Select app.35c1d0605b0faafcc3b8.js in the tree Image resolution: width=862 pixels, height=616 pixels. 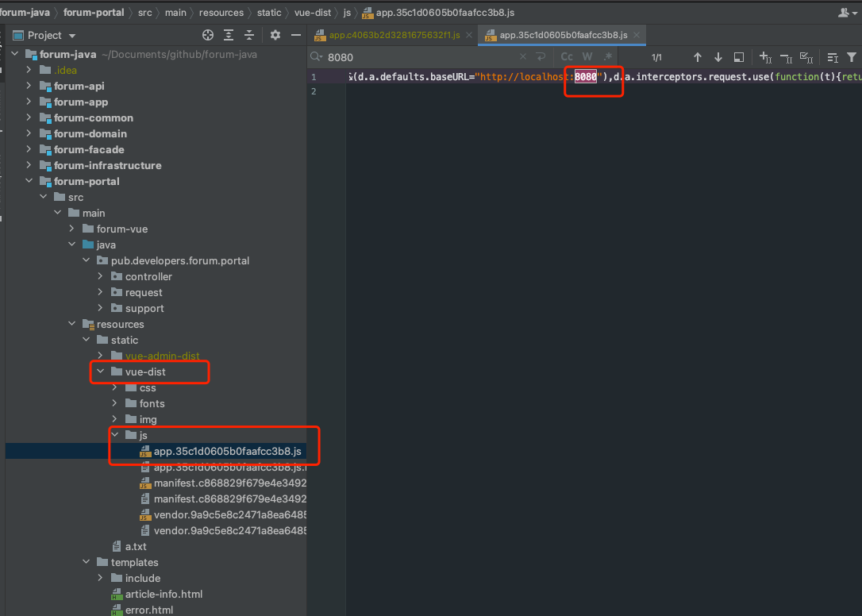(x=227, y=451)
